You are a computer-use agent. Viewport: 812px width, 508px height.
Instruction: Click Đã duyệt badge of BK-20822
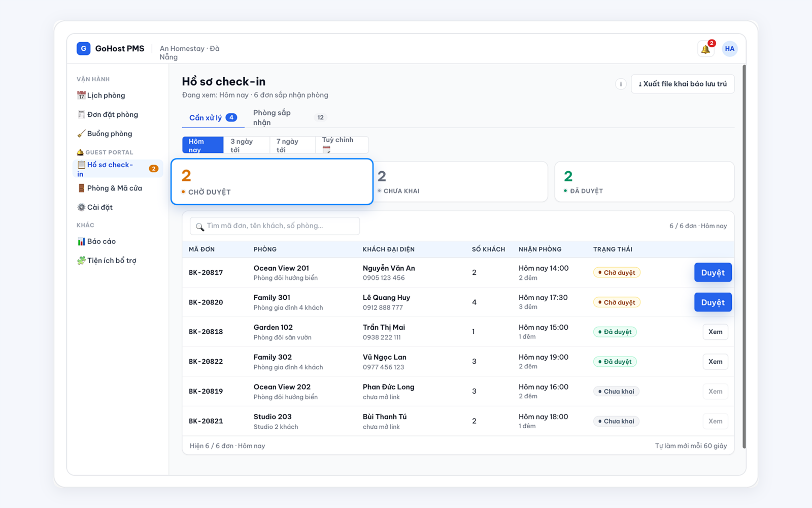point(615,362)
